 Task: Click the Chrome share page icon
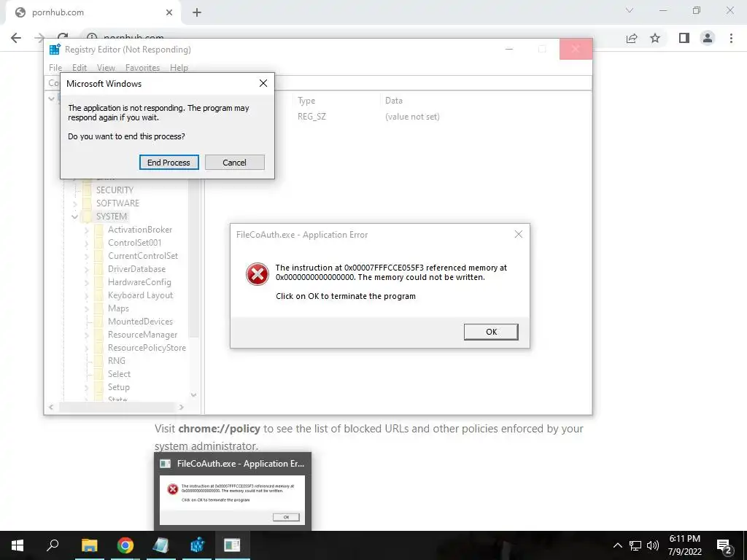[x=632, y=38]
